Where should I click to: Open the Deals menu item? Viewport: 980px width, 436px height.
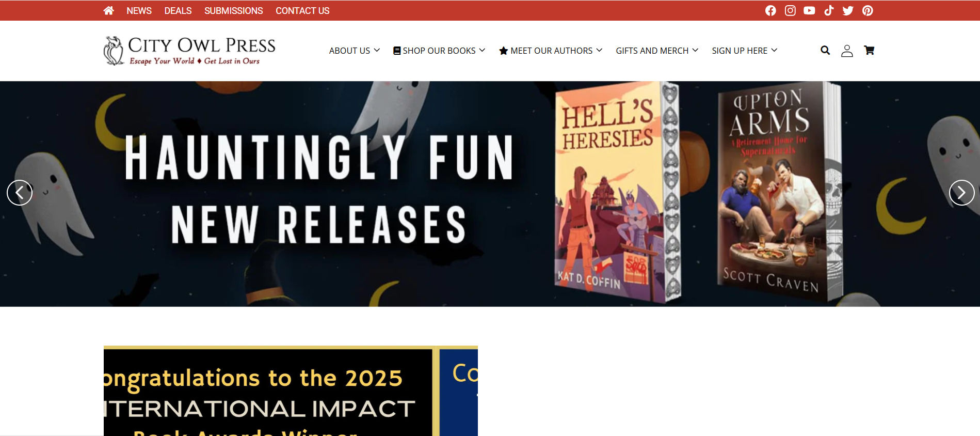tap(178, 11)
